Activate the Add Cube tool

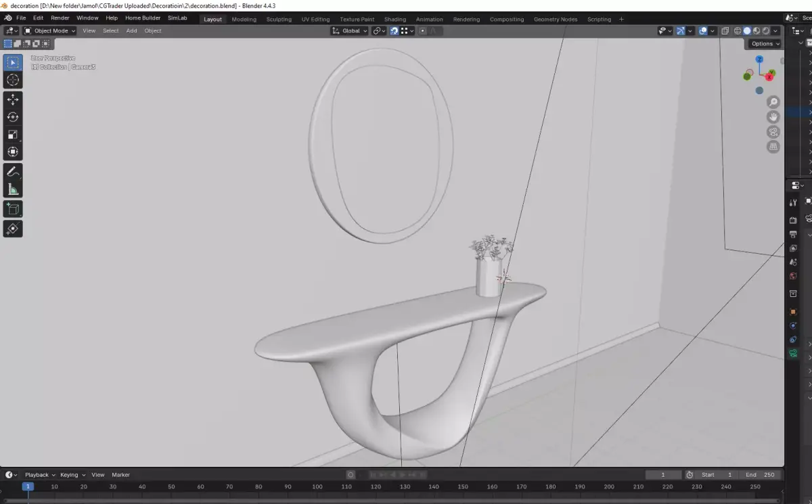[x=13, y=209]
